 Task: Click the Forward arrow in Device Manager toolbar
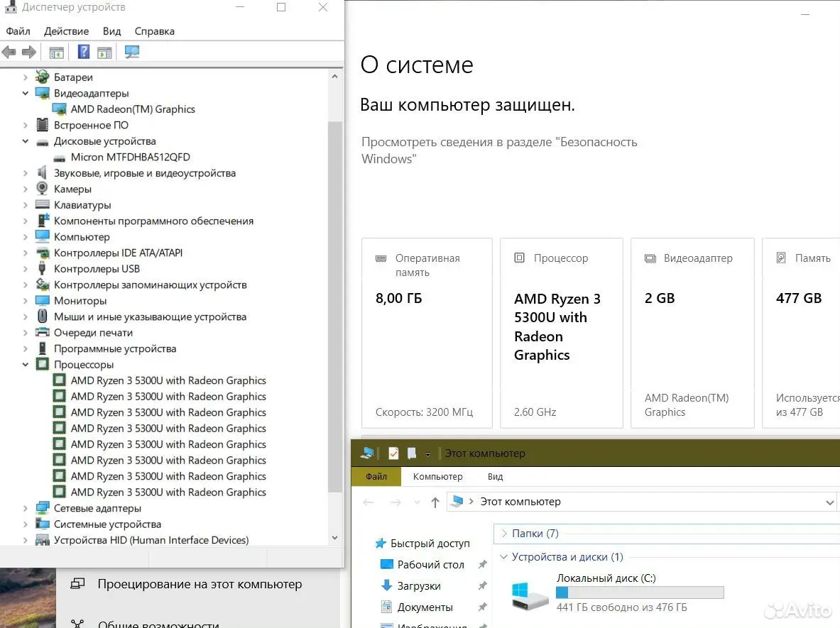29,53
